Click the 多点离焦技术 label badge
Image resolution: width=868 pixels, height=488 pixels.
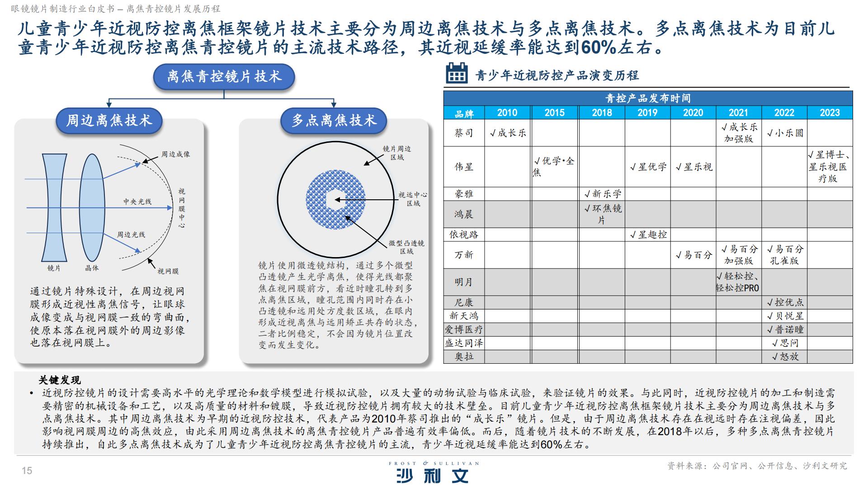333,120
